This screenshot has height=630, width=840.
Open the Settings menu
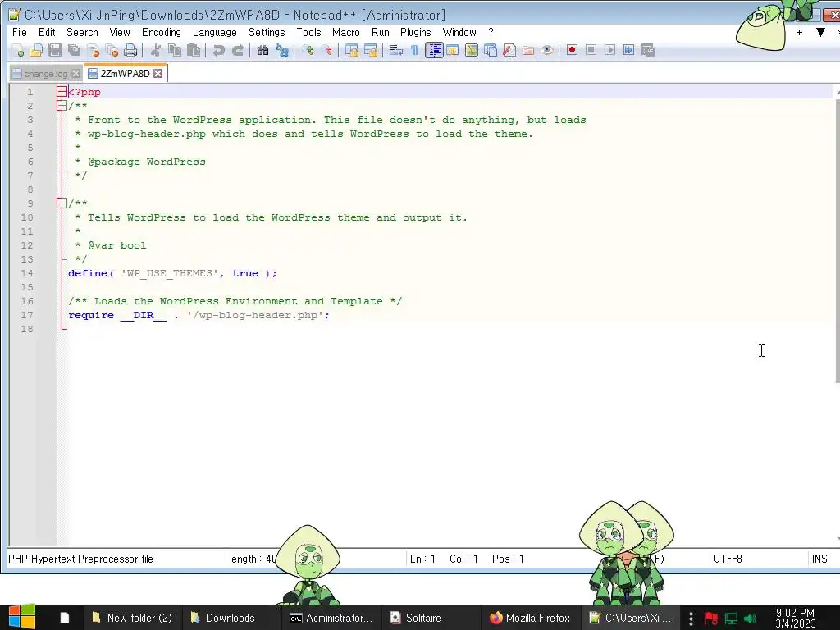pyautogui.click(x=267, y=32)
